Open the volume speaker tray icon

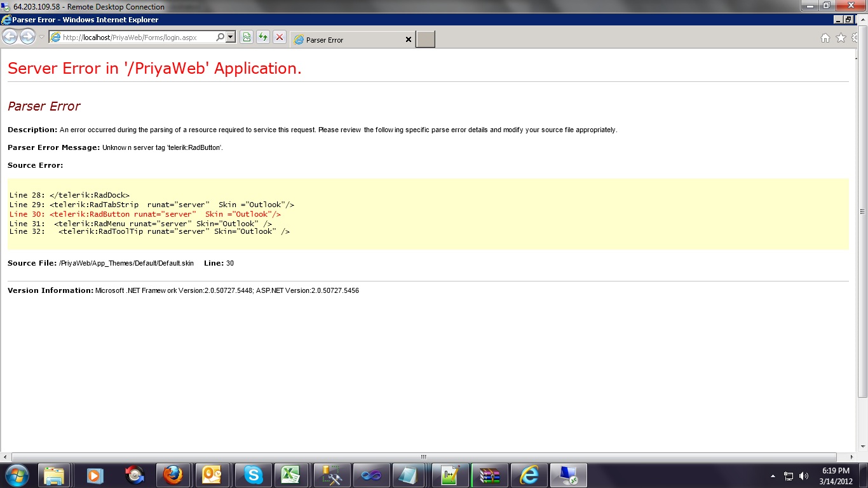[804, 476]
